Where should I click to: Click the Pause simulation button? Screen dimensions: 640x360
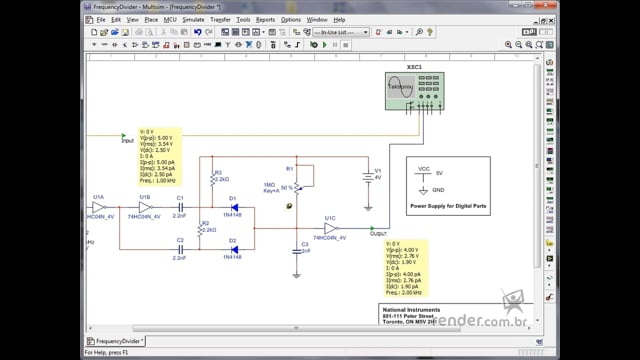[335, 45]
